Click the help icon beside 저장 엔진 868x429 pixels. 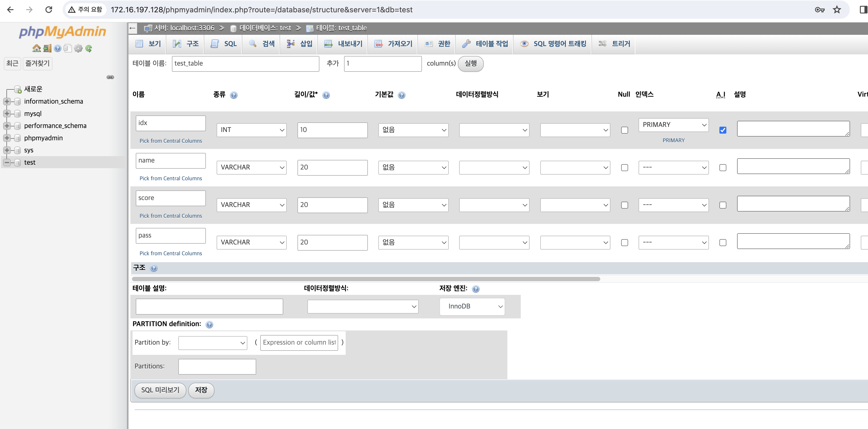pyautogui.click(x=475, y=289)
